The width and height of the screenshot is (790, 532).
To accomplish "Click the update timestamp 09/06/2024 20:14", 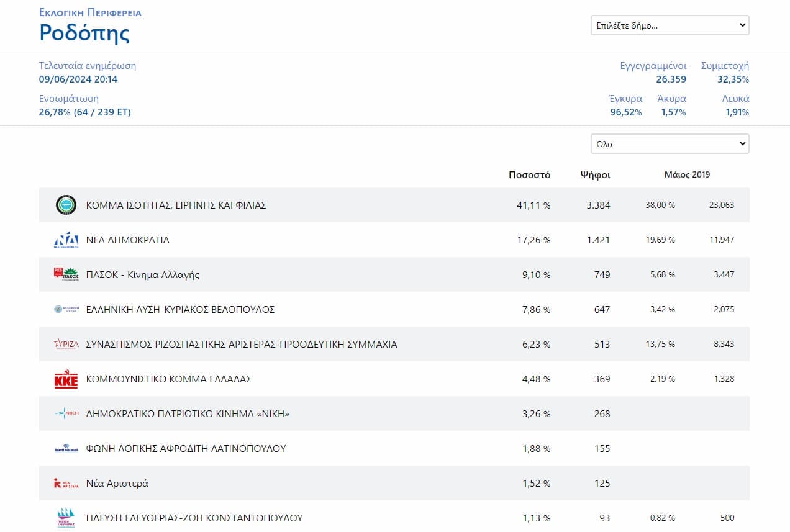I will pyautogui.click(x=78, y=79).
